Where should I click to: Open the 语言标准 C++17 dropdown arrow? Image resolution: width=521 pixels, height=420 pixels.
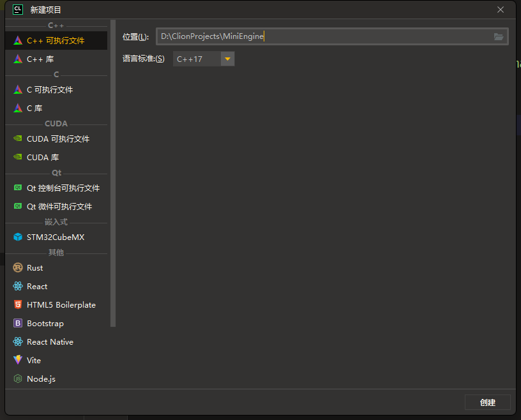(227, 59)
